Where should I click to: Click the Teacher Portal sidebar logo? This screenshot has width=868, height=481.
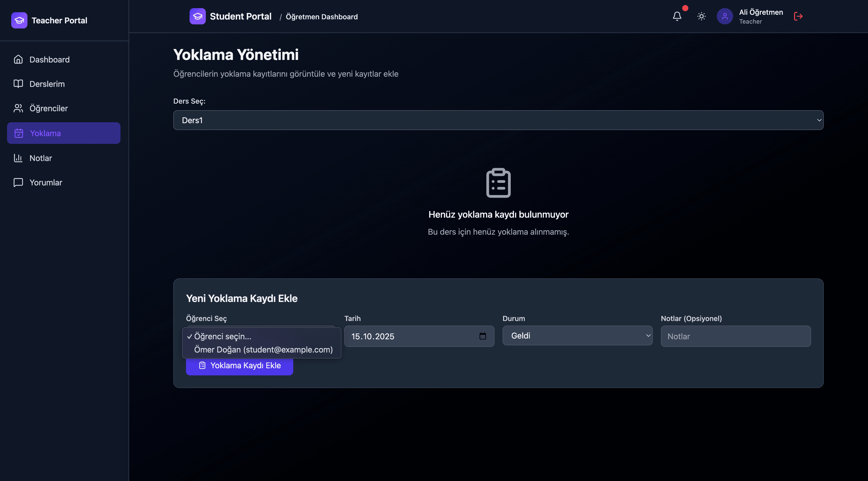pyautogui.click(x=19, y=20)
